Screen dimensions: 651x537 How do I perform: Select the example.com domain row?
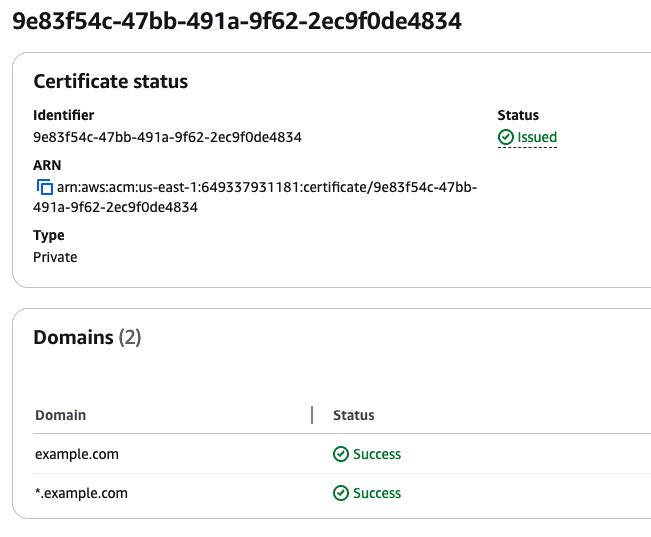pos(342,454)
